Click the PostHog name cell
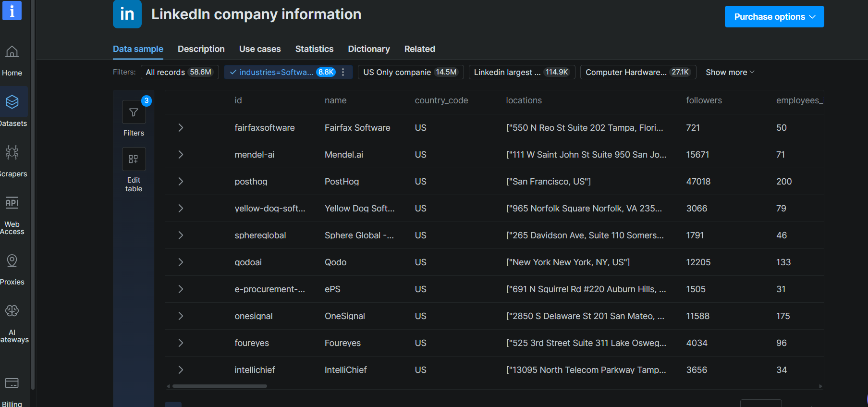Image resolution: width=868 pixels, height=407 pixels. (x=342, y=182)
